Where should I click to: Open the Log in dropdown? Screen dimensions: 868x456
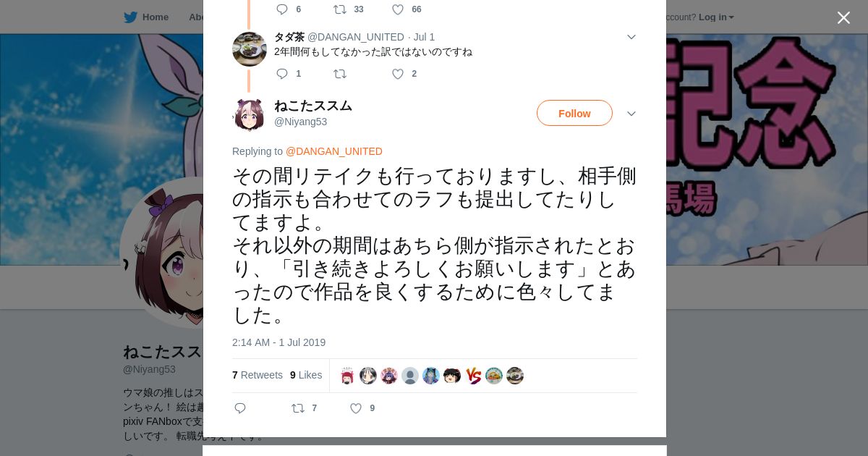pyautogui.click(x=716, y=17)
